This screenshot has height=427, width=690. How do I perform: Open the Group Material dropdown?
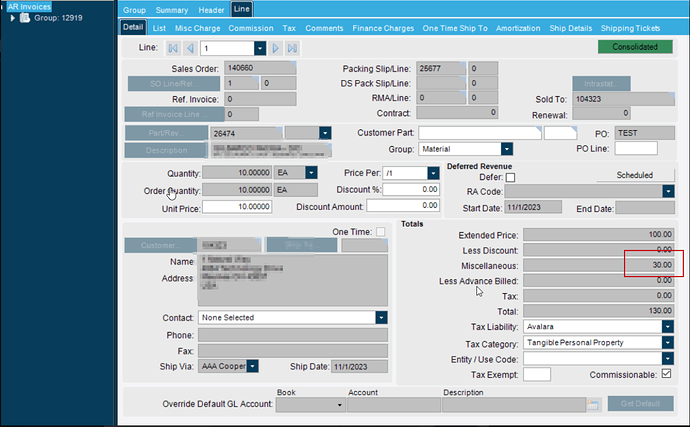[x=506, y=149]
